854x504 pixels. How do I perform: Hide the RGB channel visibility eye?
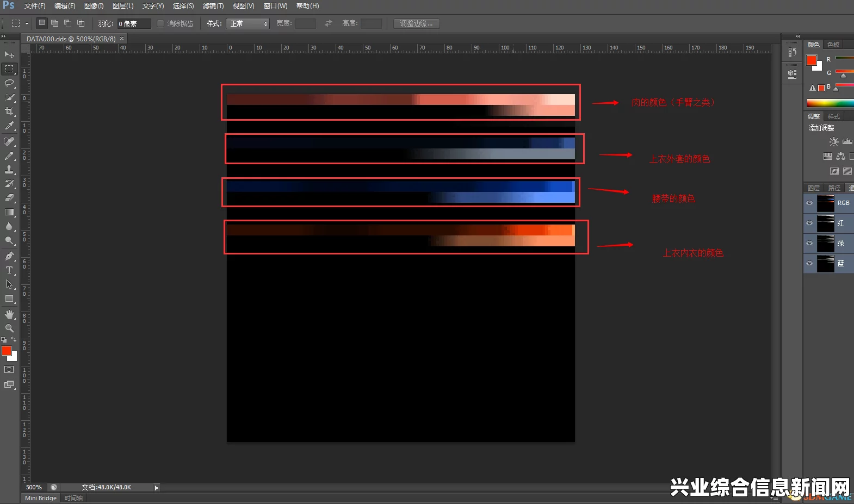[809, 203]
